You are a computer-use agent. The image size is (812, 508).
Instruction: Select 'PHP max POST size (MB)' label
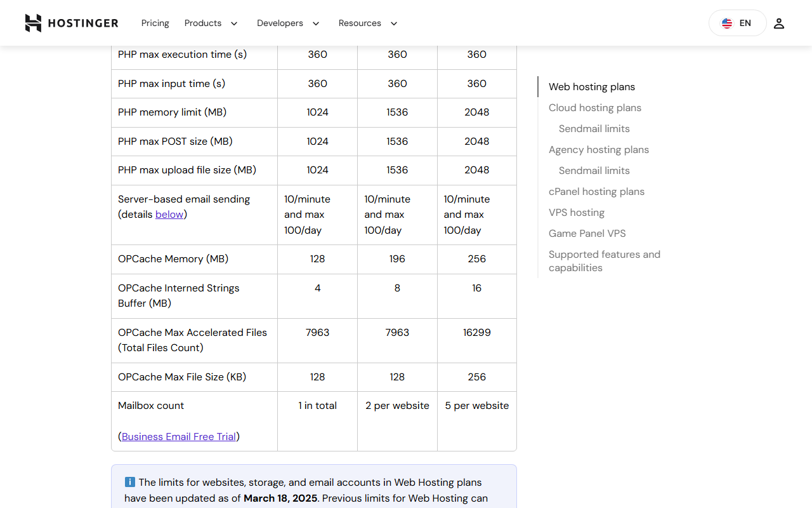175,142
